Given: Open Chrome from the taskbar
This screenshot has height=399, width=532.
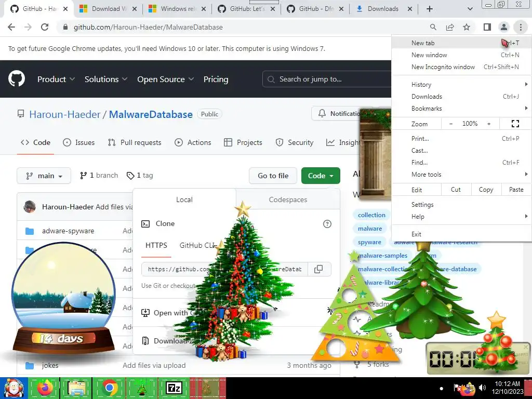Looking at the screenshot, I should click(x=109, y=388).
